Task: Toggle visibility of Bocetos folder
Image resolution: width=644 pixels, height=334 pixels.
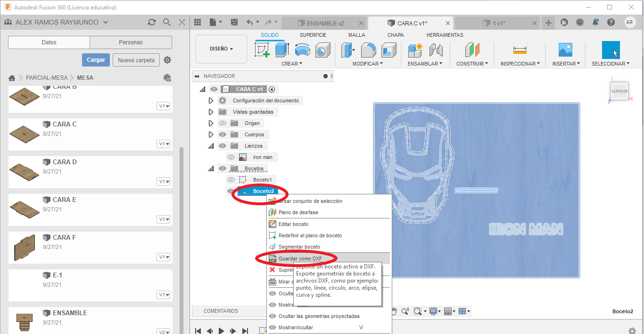Action: [223, 168]
